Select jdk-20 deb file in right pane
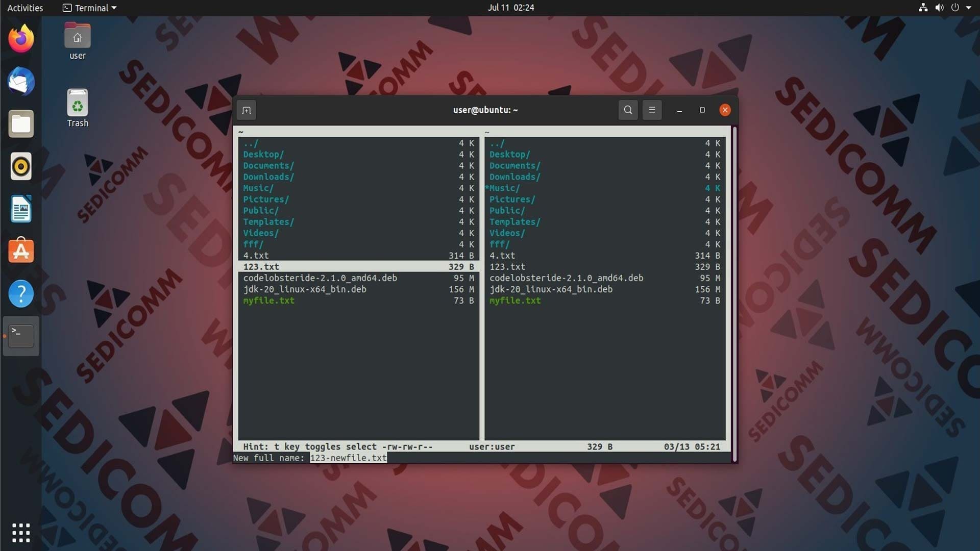Image resolution: width=980 pixels, height=551 pixels. [605, 289]
